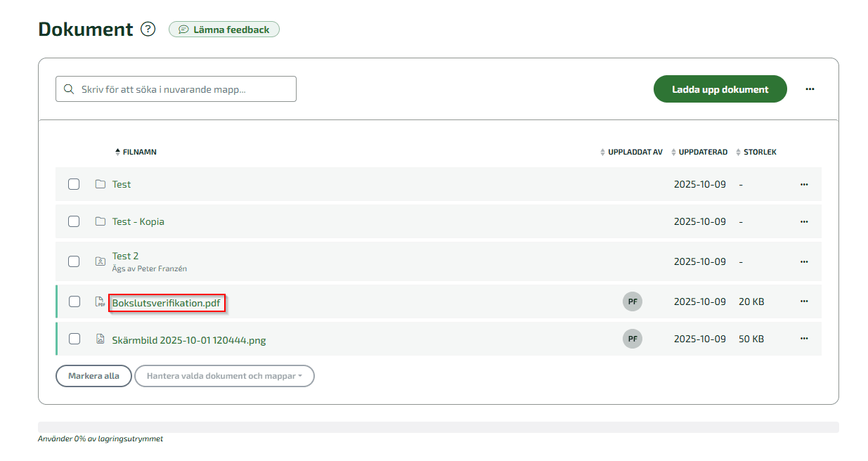Focus the search field for the current folder
The height and width of the screenshot is (461, 868).
point(176,89)
